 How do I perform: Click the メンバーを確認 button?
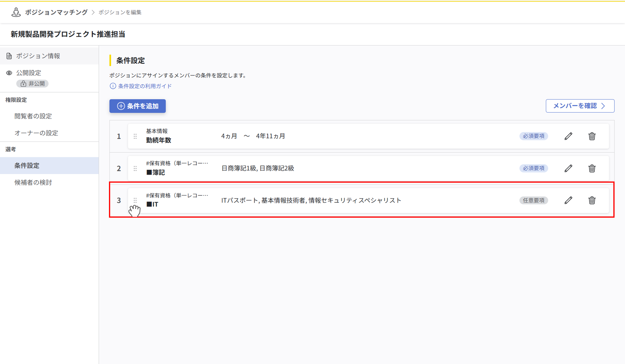(580, 106)
